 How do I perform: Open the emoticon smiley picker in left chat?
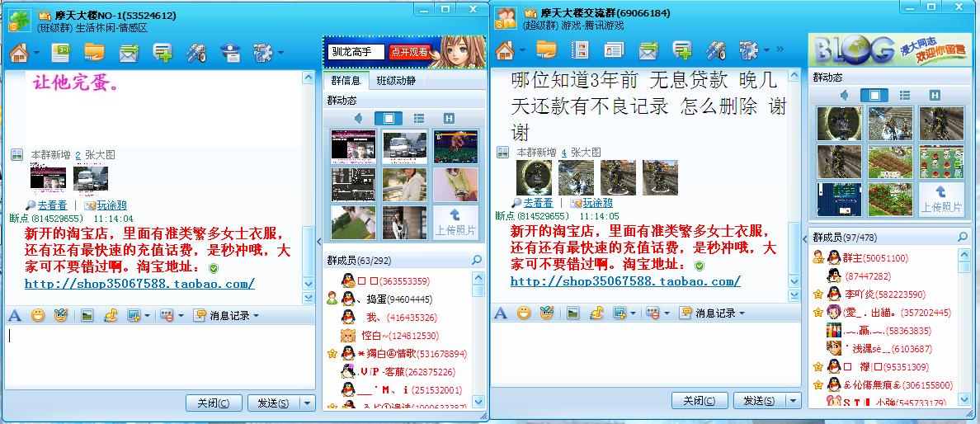coord(38,315)
